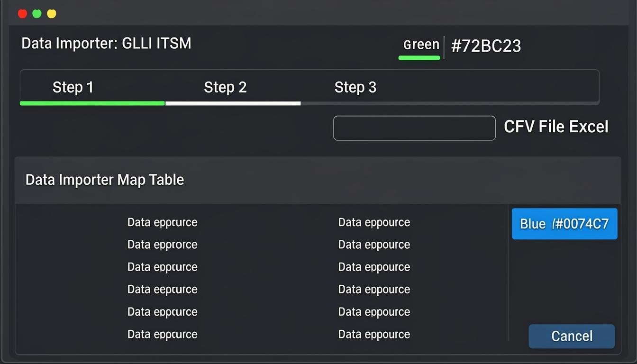The image size is (637, 364).
Task: Click the #72BC23 hex color text
Action: tap(486, 46)
